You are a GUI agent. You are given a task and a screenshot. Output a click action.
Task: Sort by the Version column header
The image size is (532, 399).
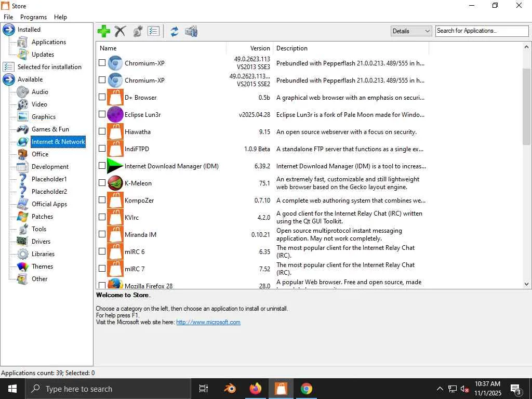(x=250, y=48)
